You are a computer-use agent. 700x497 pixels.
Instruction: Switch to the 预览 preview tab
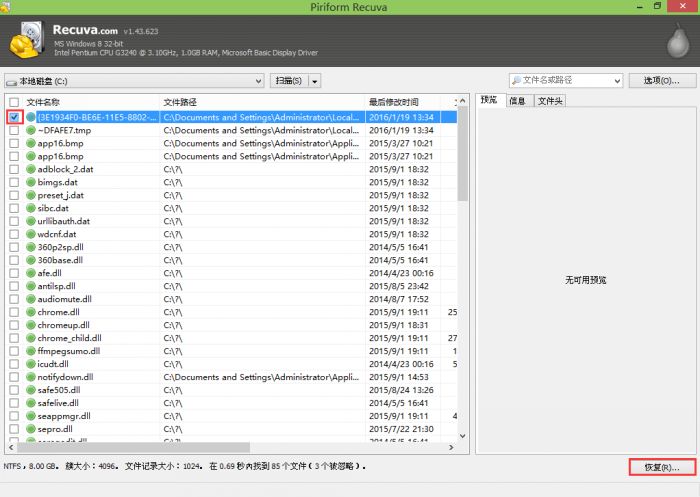tap(489, 100)
